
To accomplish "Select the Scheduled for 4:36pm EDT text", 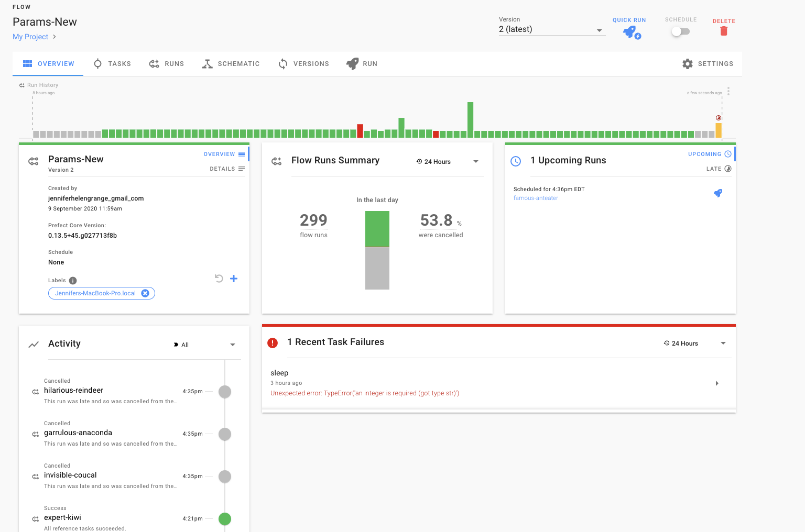I will [549, 189].
